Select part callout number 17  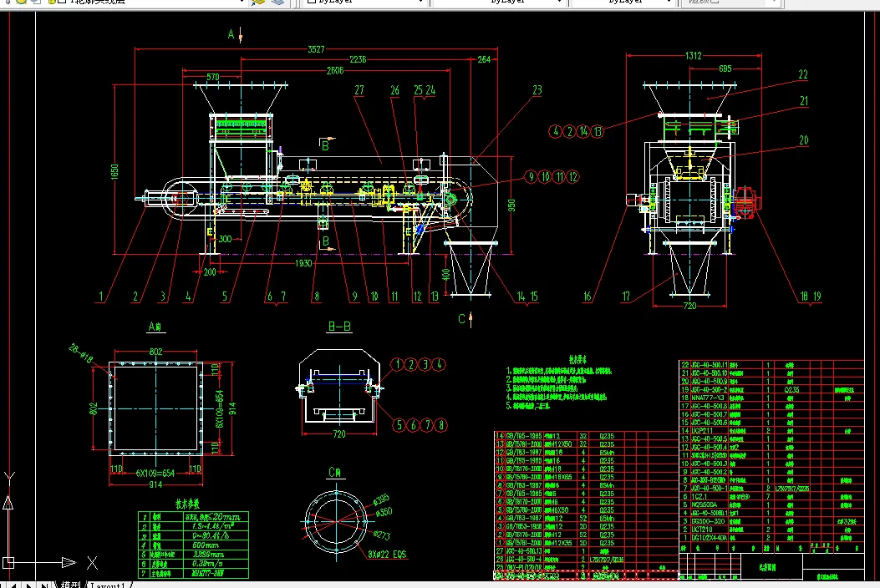coord(626,297)
